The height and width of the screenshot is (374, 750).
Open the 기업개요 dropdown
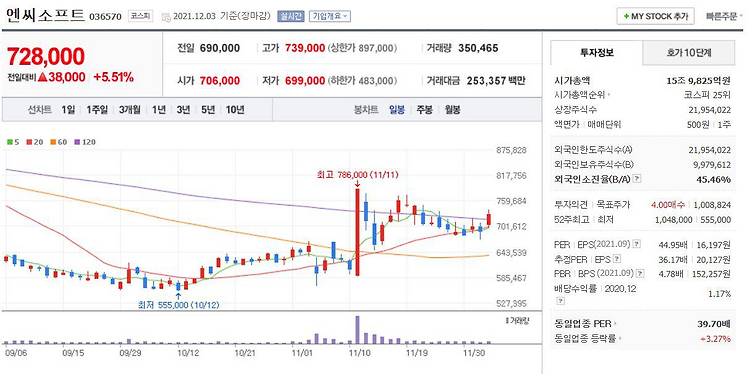pos(330,16)
